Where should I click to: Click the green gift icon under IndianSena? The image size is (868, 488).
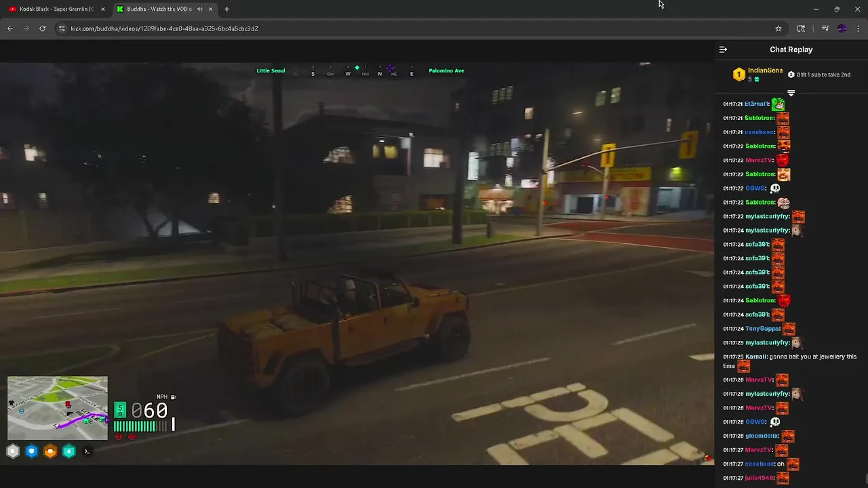[757, 79]
